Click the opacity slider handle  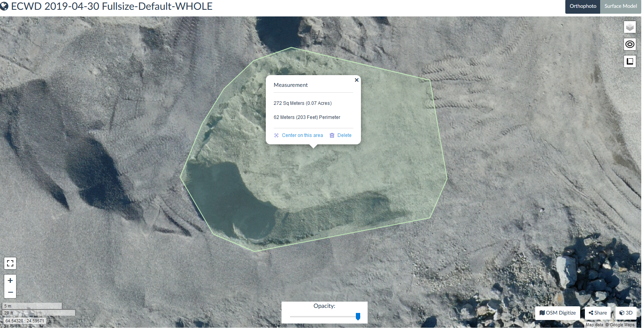(x=358, y=316)
